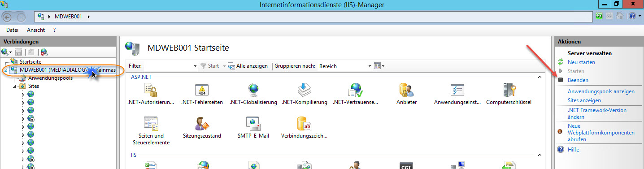Open the Ansicht menu
This screenshot has height=169, width=644.
(x=36, y=30)
